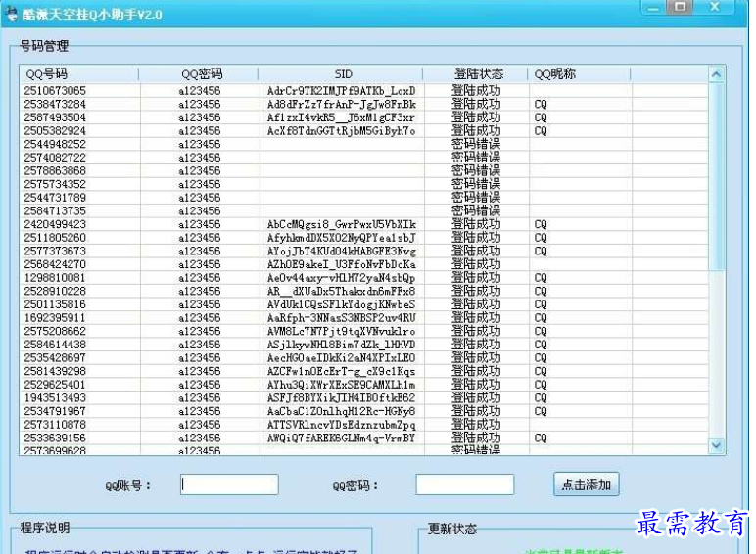Select row with QQ number 2581439298
This screenshot has height=554, width=756.
(x=364, y=371)
